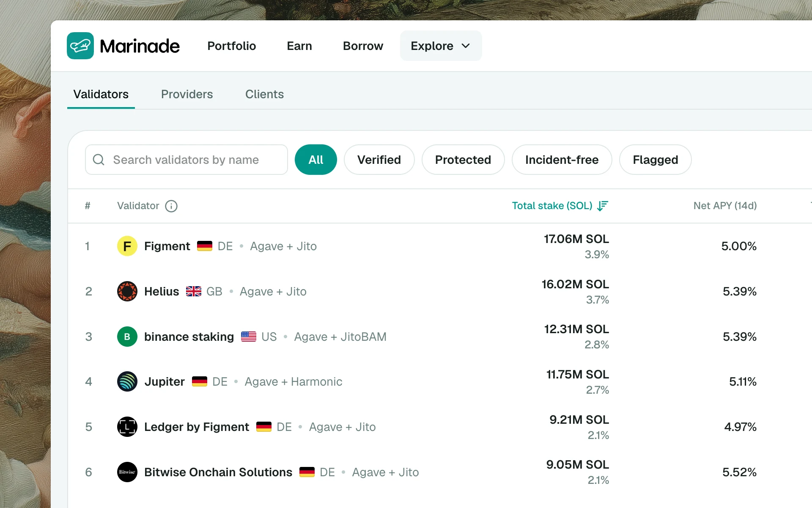Click the 16.02M SOL stake value
This screenshot has height=508, width=812.
tap(575, 284)
